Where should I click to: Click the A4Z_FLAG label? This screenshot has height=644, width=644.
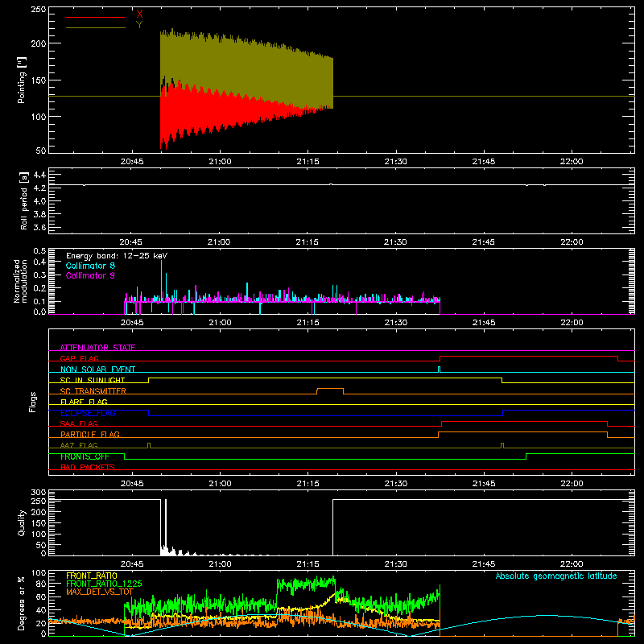click(x=79, y=445)
